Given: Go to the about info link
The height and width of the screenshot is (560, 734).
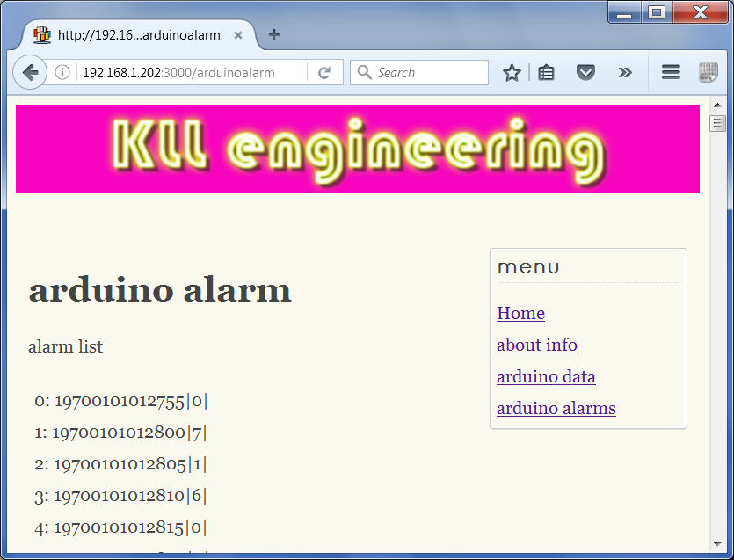Looking at the screenshot, I should (x=536, y=345).
